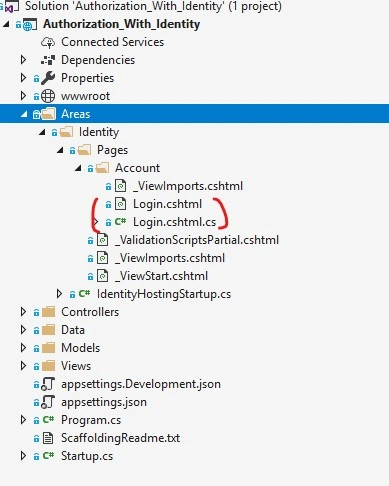Click the C# icon of Login.cshtml.cs
Viewport: 389px width, 486px height.
click(120, 222)
